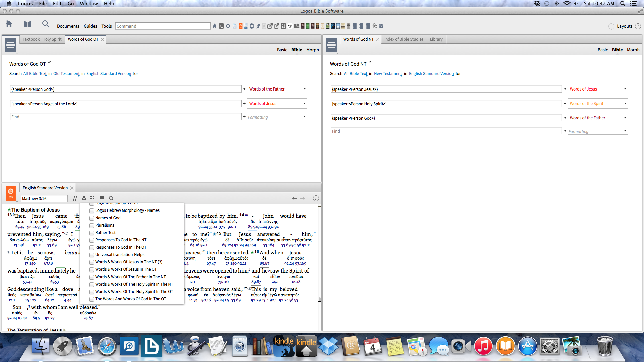This screenshot has height=362, width=644.
Task: Go forward with ESV panel right arrow
Action: click(303, 198)
